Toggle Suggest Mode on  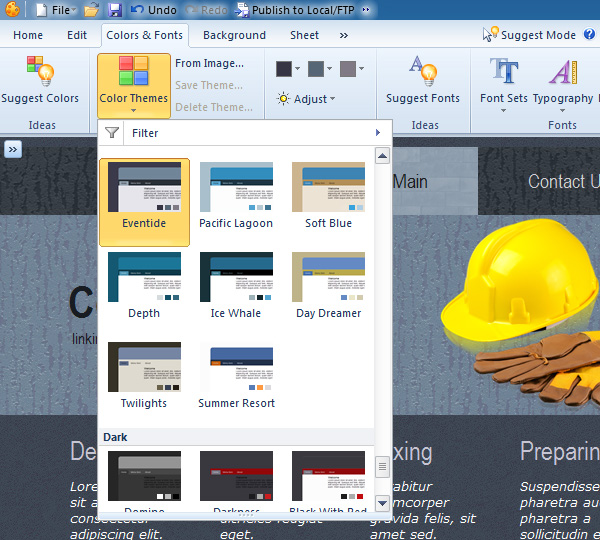click(530, 35)
